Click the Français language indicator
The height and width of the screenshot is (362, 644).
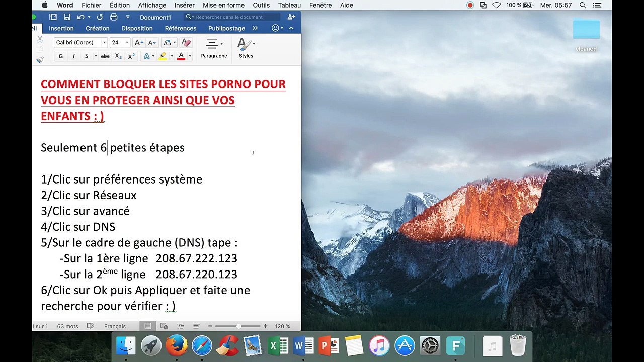pos(115,326)
